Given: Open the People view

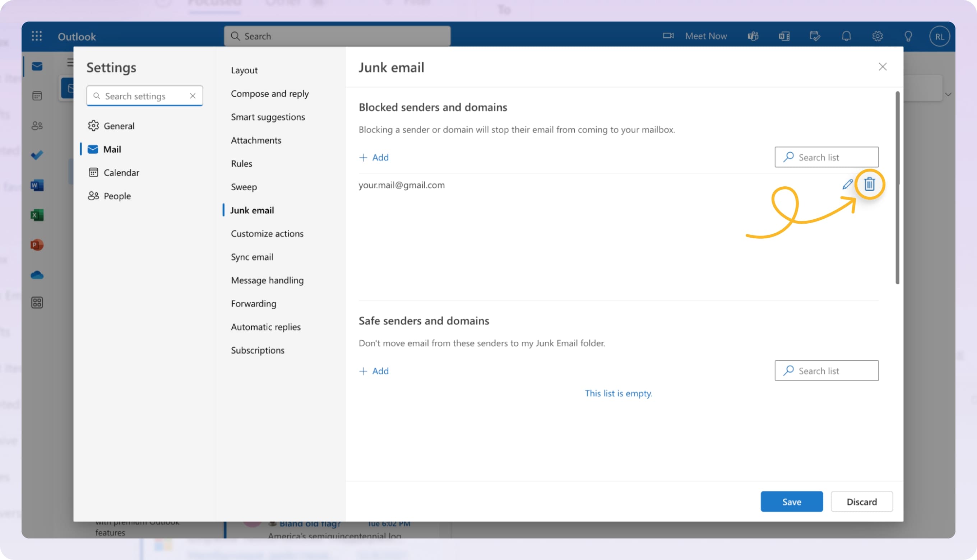Looking at the screenshot, I should (x=37, y=125).
